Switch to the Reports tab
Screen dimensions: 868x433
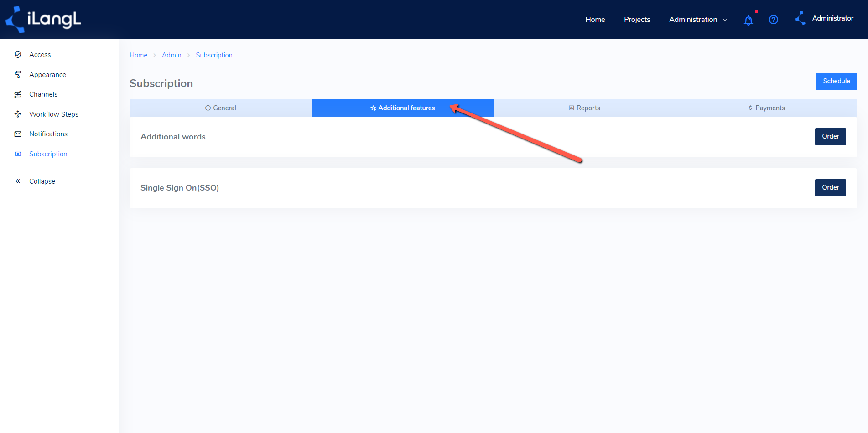coord(584,108)
